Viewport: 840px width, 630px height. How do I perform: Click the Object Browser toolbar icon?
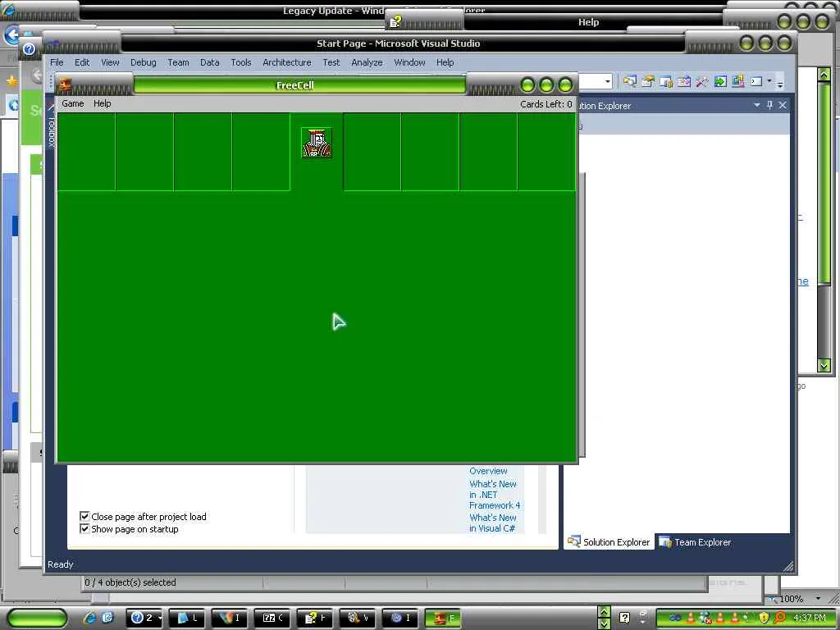(666, 81)
